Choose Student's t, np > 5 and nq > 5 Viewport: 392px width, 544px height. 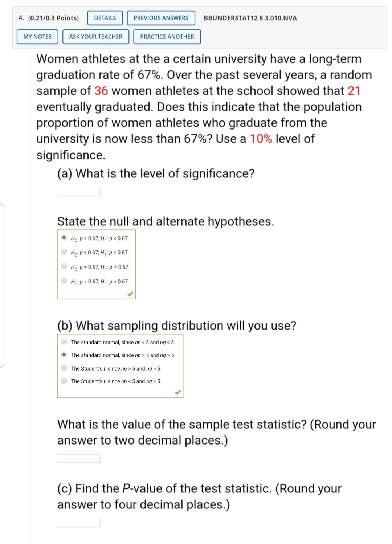pos(64,368)
